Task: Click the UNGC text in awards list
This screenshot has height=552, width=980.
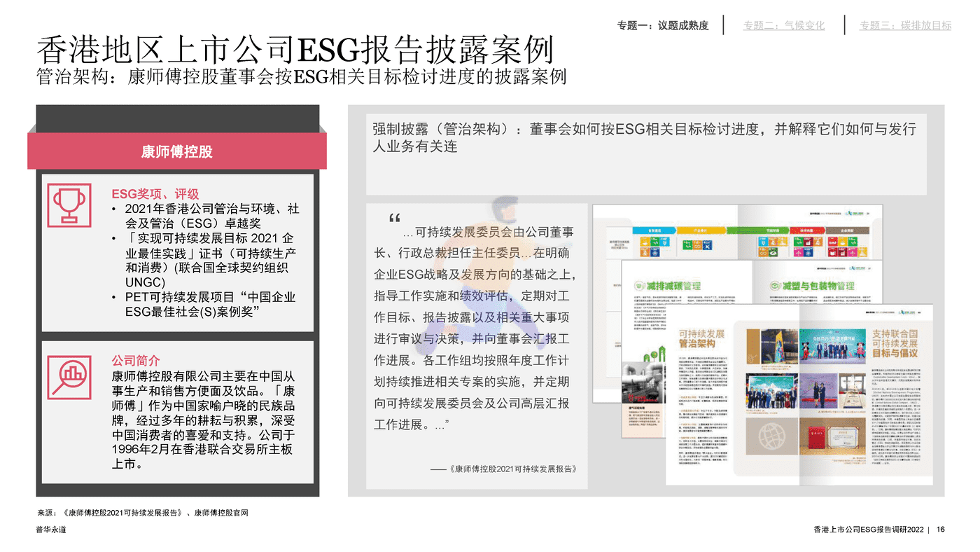Action: click(x=145, y=282)
